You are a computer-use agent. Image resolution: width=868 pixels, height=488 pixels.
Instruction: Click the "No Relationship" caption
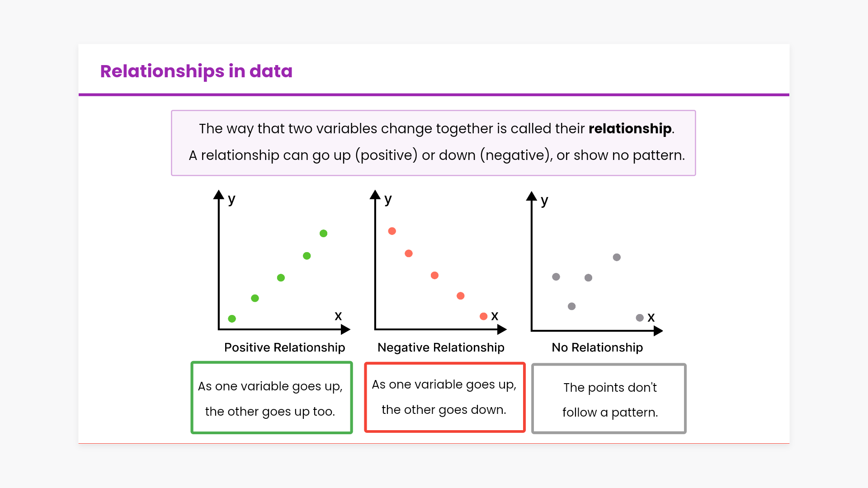tap(597, 347)
